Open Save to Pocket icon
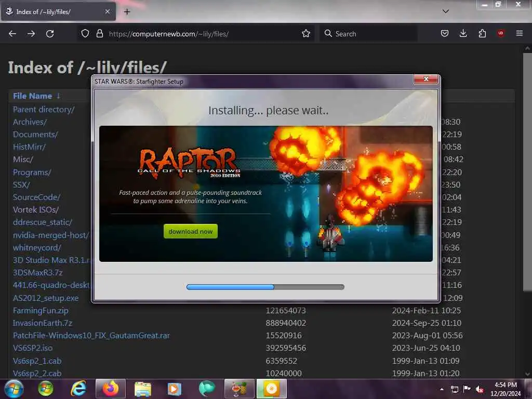 [x=445, y=34]
